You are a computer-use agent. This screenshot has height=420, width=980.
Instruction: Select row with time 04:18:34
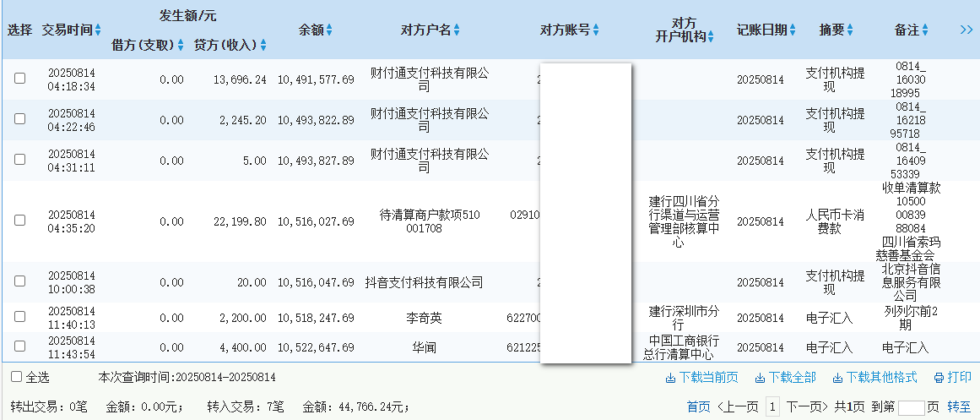coord(20,79)
